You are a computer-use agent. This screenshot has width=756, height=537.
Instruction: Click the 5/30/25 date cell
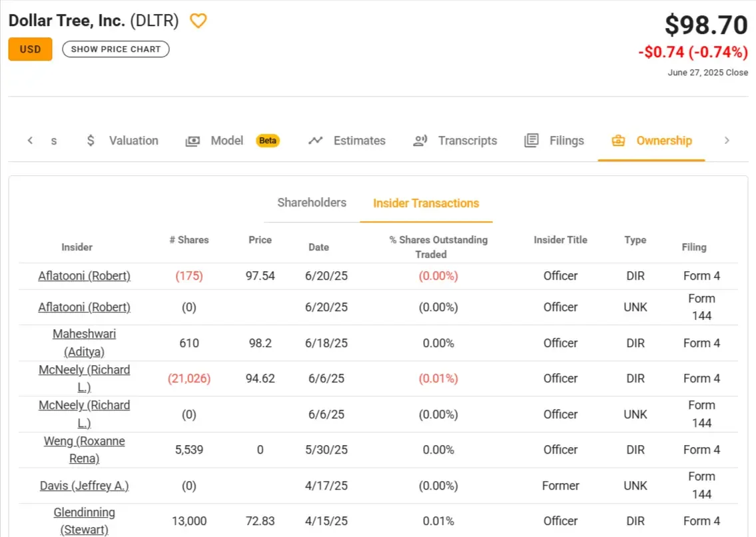coord(326,450)
